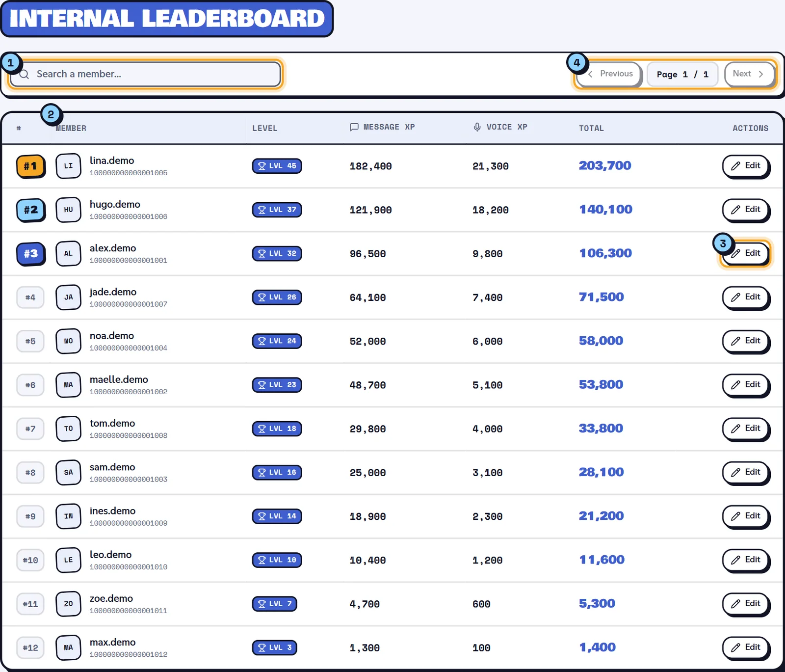Click the Level column header
The image size is (785, 672).
pyautogui.click(x=265, y=128)
